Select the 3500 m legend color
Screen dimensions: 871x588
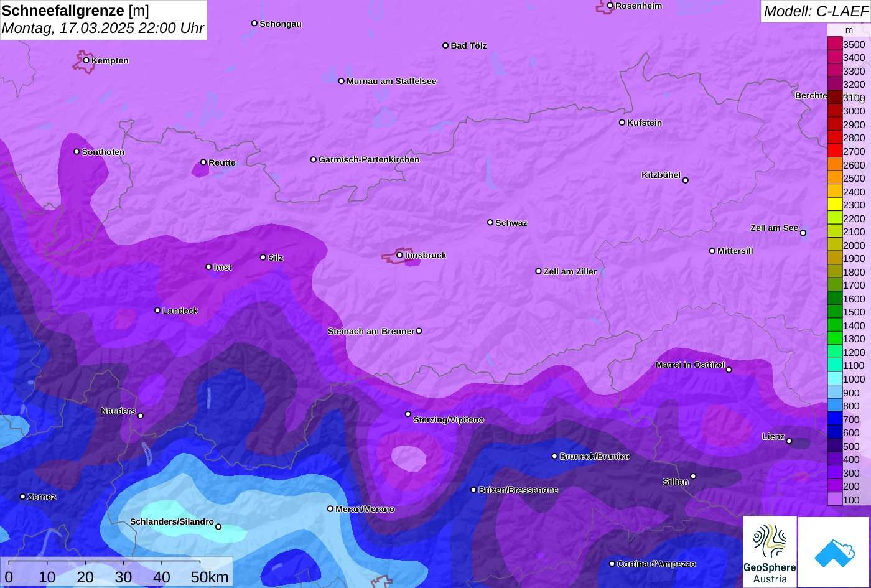click(834, 44)
